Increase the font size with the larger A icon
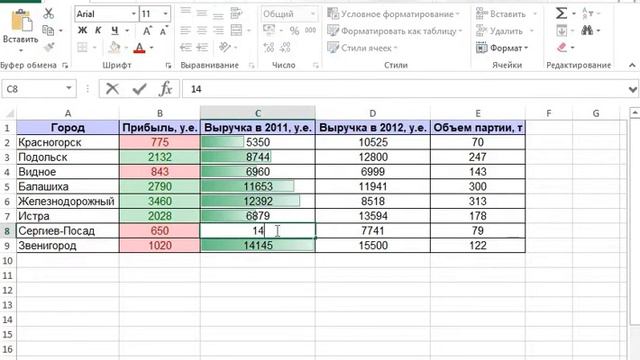Viewport: 640px width, 360px height. pyautogui.click(x=147, y=31)
